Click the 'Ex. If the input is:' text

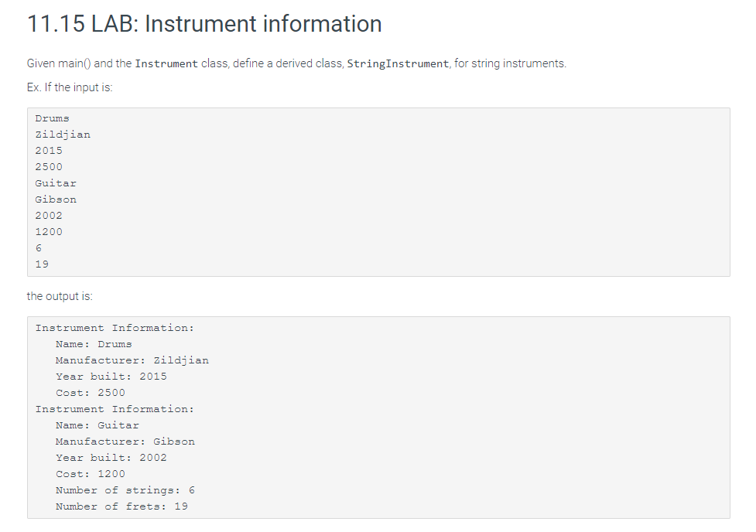[x=70, y=87]
